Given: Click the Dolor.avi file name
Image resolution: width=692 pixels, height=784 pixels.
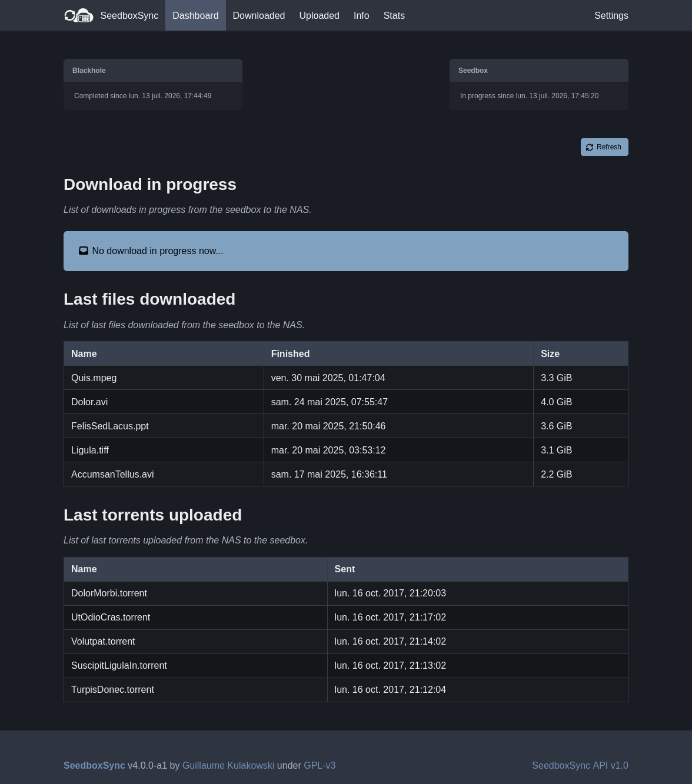Looking at the screenshot, I should (x=89, y=402).
